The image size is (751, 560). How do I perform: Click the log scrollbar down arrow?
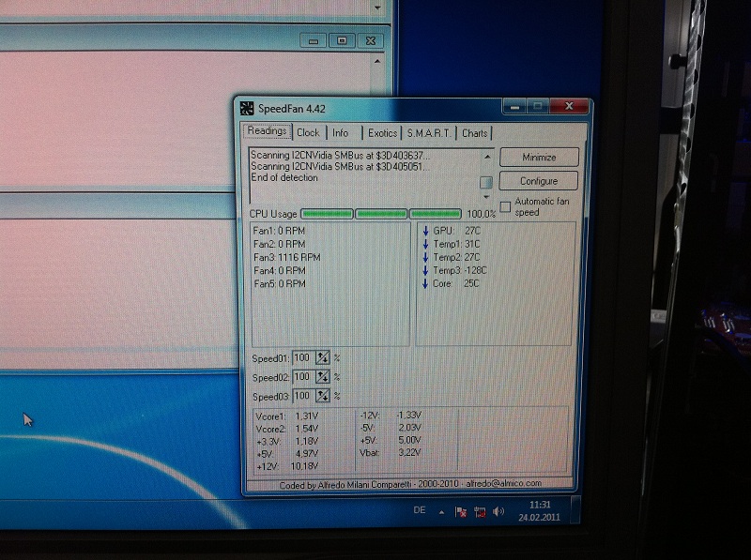pyautogui.click(x=486, y=197)
